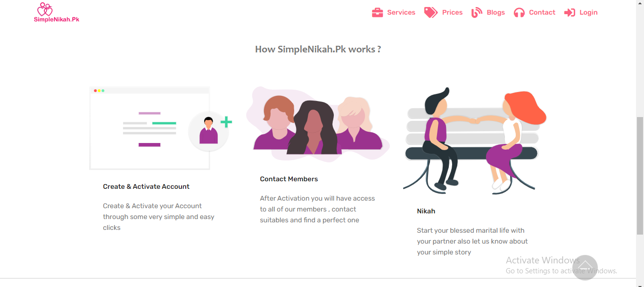Open the Services menu item

(401, 13)
